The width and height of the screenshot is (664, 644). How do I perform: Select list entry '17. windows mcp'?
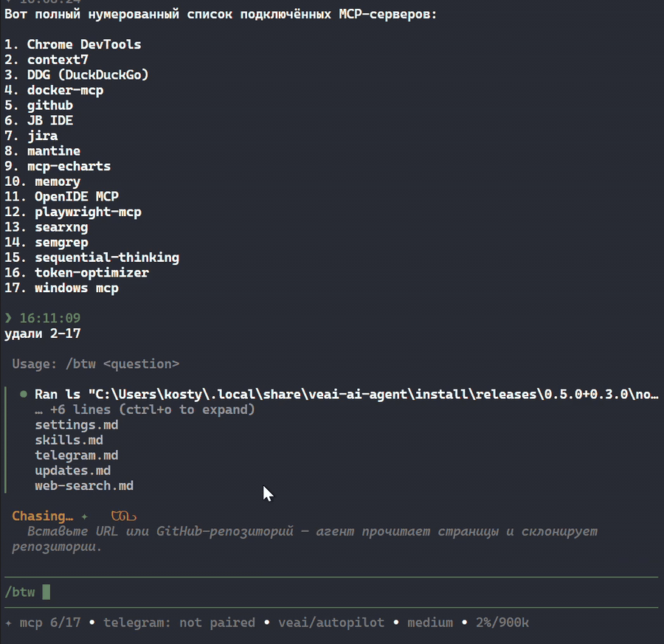61,288
